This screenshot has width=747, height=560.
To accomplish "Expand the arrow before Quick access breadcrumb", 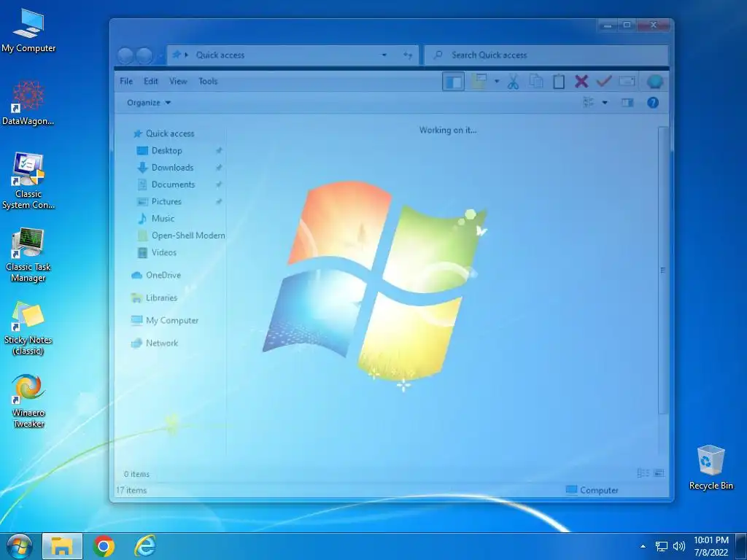I will pyautogui.click(x=186, y=55).
